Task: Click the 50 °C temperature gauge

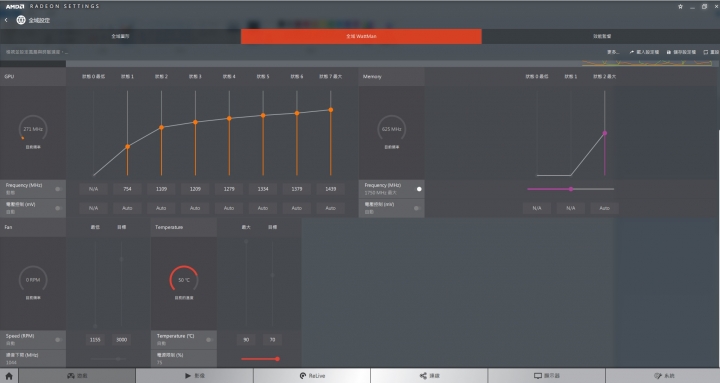Action: [x=184, y=279]
